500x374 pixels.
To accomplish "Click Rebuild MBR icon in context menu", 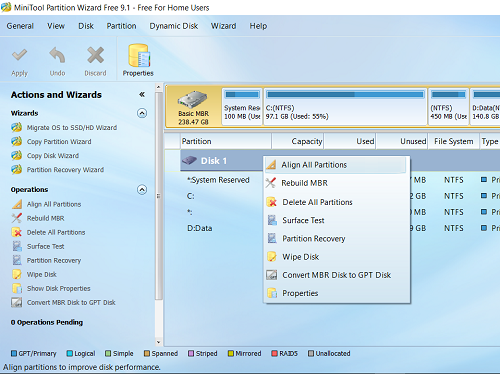I will tap(271, 183).
